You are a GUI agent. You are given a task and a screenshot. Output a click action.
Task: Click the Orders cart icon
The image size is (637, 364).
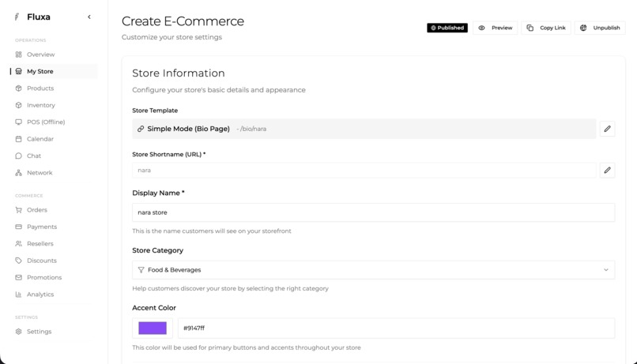(x=18, y=210)
